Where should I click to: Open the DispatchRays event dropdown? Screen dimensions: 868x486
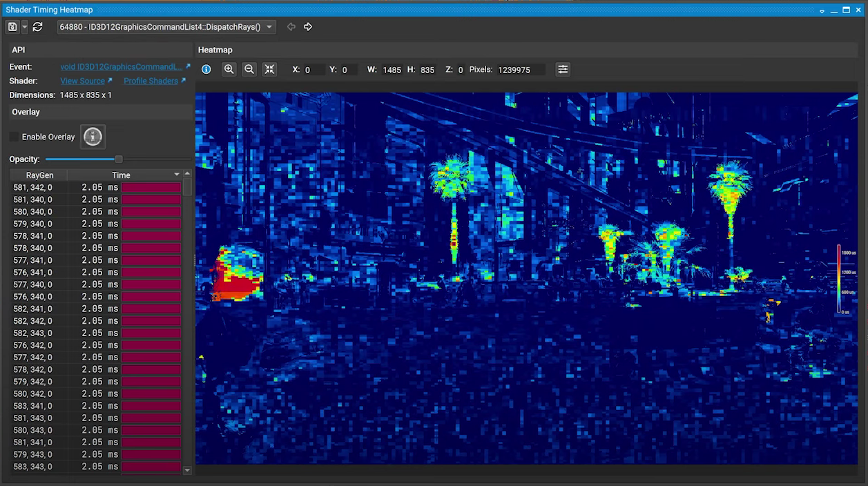pyautogui.click(x=166, y=27)
